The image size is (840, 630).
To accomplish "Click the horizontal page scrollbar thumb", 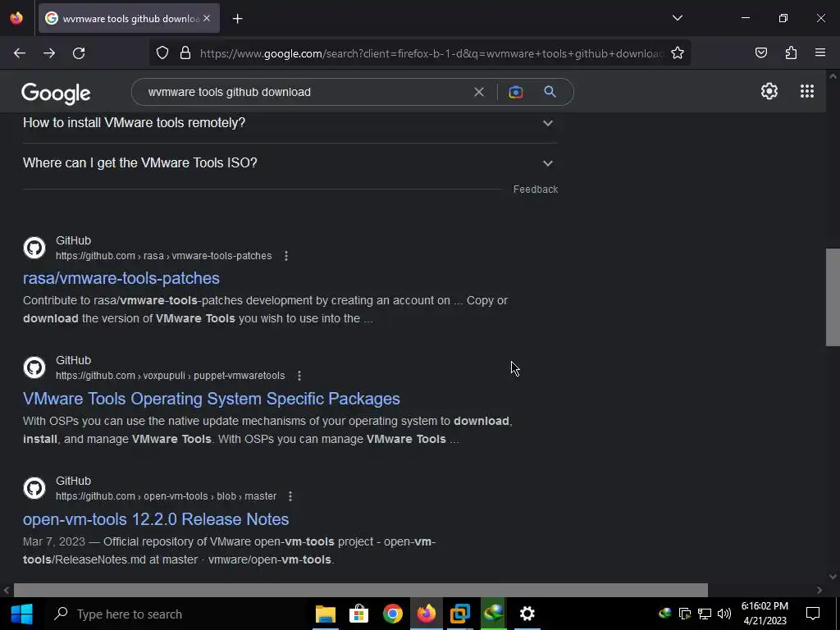I will (361, 590).
